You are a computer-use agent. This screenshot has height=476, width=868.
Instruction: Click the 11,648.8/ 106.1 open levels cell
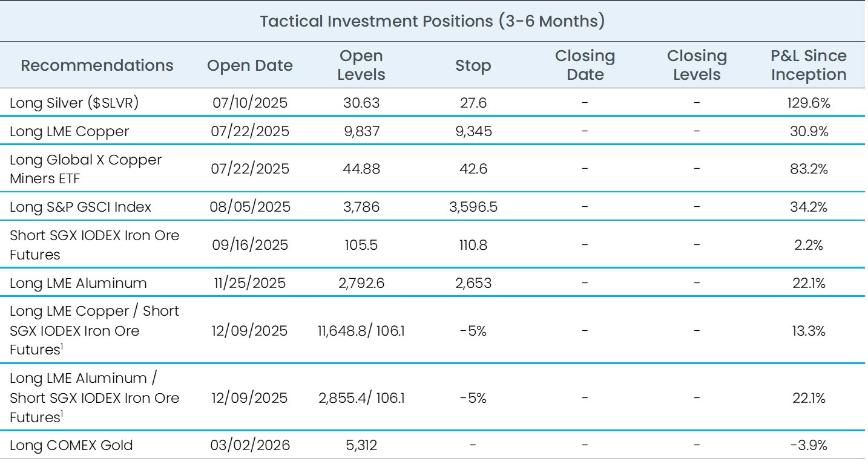pos(361,331)
